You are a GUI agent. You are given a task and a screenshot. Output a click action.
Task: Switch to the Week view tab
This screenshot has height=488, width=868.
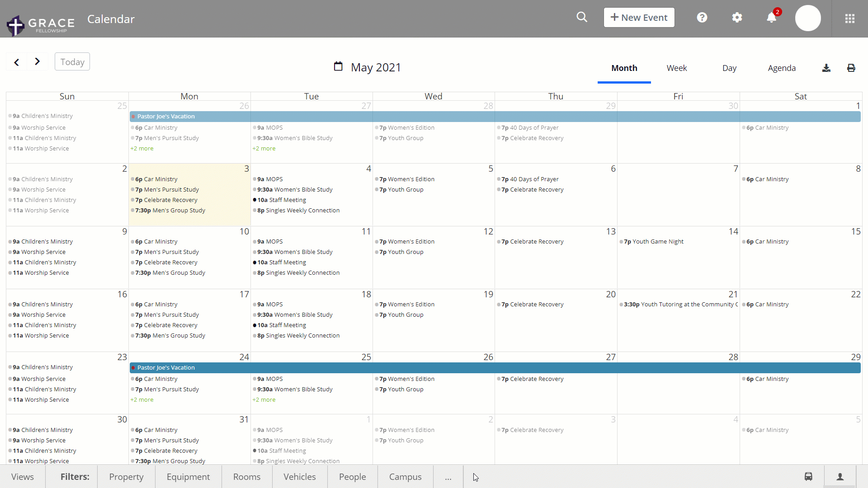(676, 68)
